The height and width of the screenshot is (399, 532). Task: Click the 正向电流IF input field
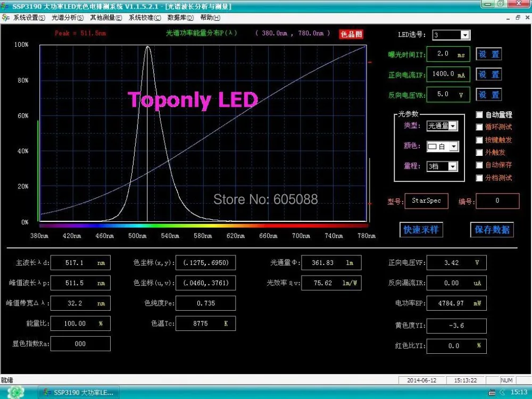[x=448, y=74]
